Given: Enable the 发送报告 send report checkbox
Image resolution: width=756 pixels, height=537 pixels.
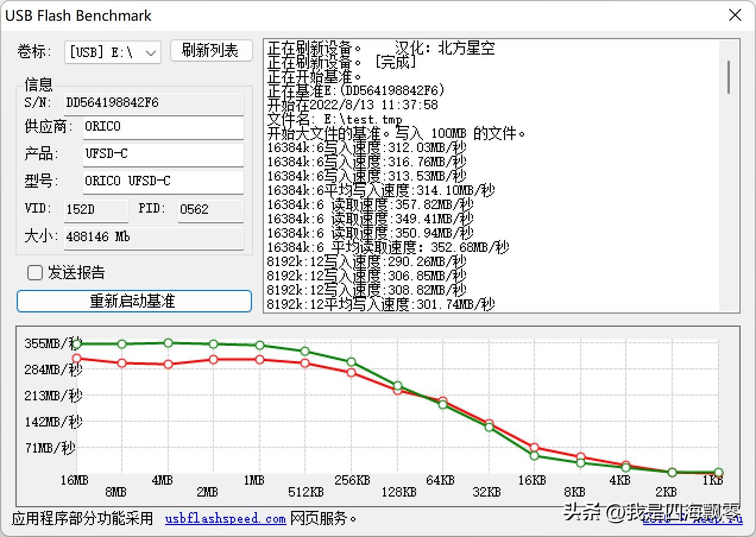Looking at the screenshot, I should point(34,272).
